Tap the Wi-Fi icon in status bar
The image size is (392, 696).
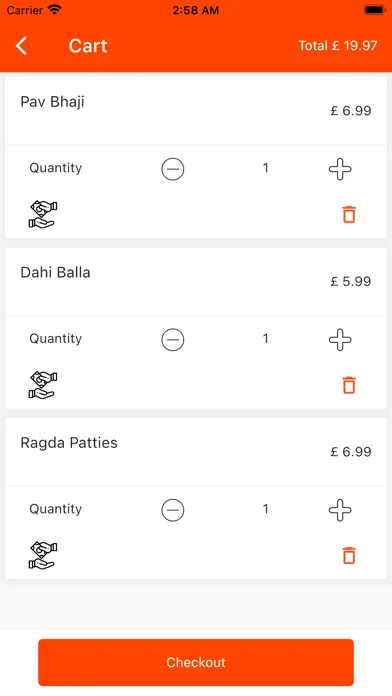click(x=55, y=9)
